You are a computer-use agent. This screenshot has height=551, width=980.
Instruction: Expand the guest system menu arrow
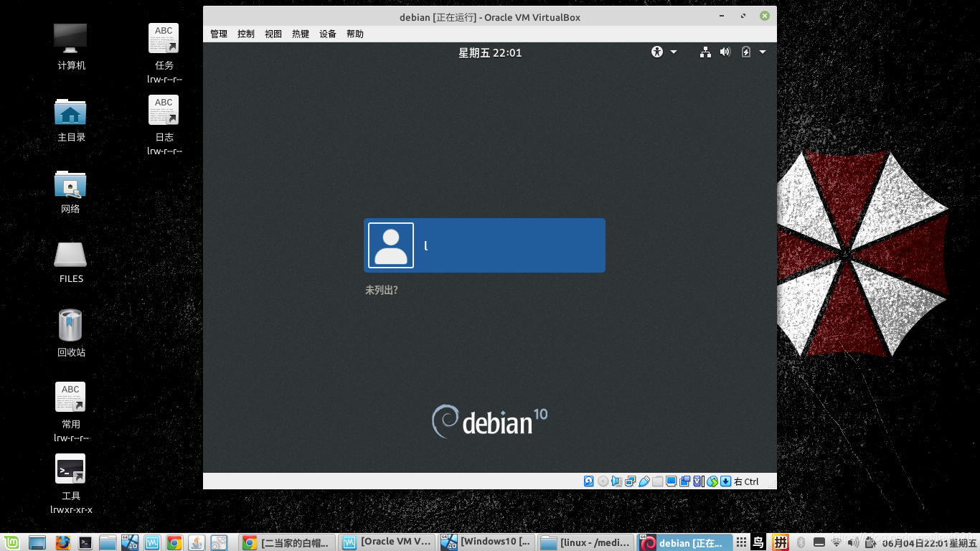pos(763,52)
